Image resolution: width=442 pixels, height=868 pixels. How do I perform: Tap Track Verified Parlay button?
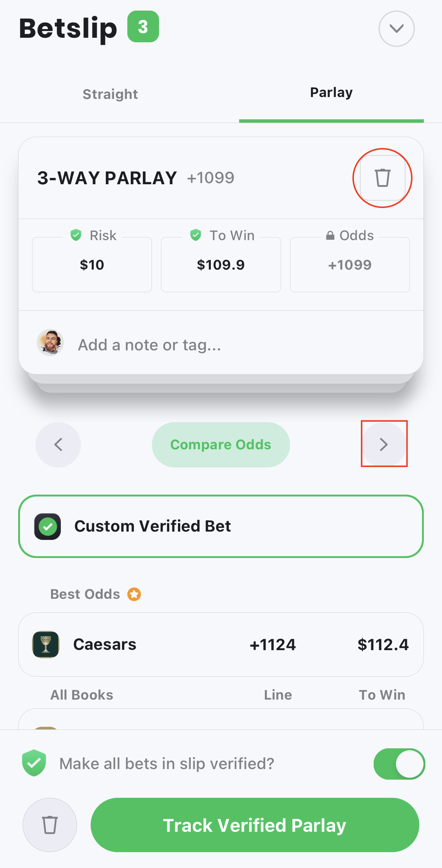pyautogui.click(x=255, y=825)
